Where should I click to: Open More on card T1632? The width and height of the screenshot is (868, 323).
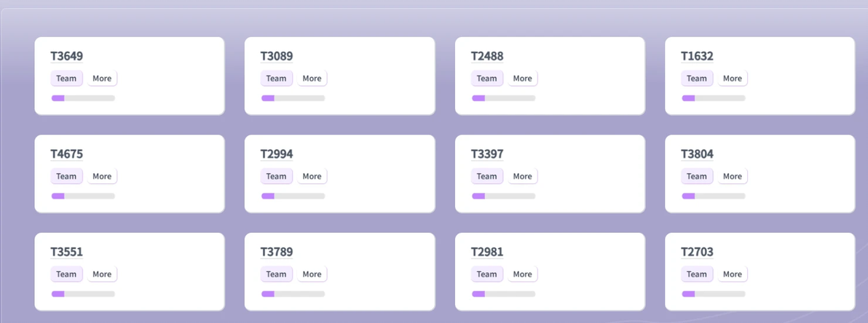(733, 79)
